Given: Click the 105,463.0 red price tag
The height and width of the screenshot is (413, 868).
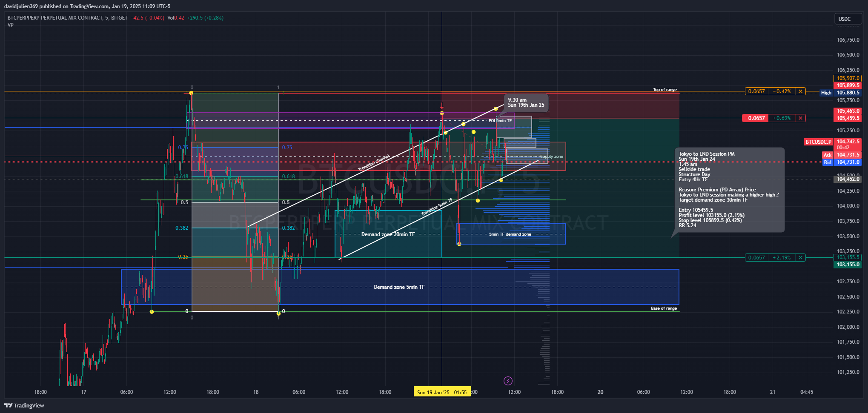Looking at the screenshot, I should [848, 111].
